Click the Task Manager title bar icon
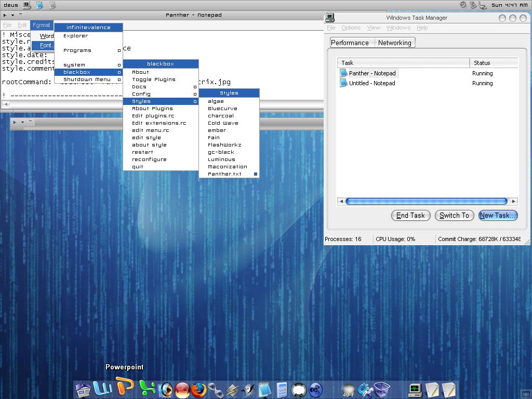The height and width of the screenshot is (399, 532). pos(330,18)
